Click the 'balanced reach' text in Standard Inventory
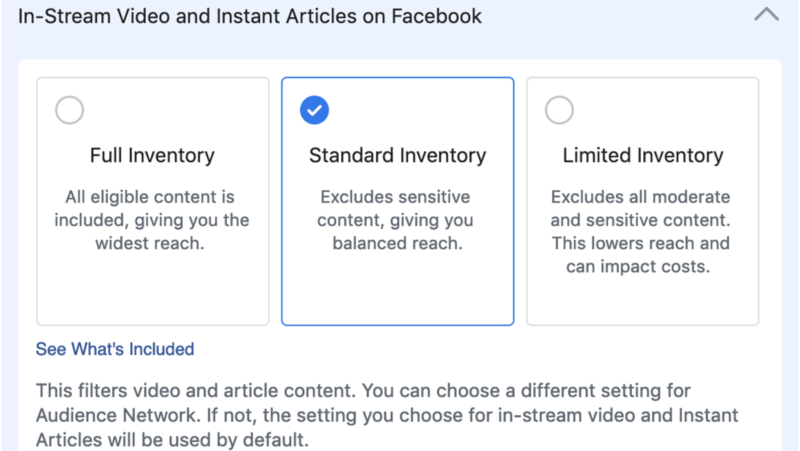The width and height of the screenshot is (800, 451). pos(396,243)
